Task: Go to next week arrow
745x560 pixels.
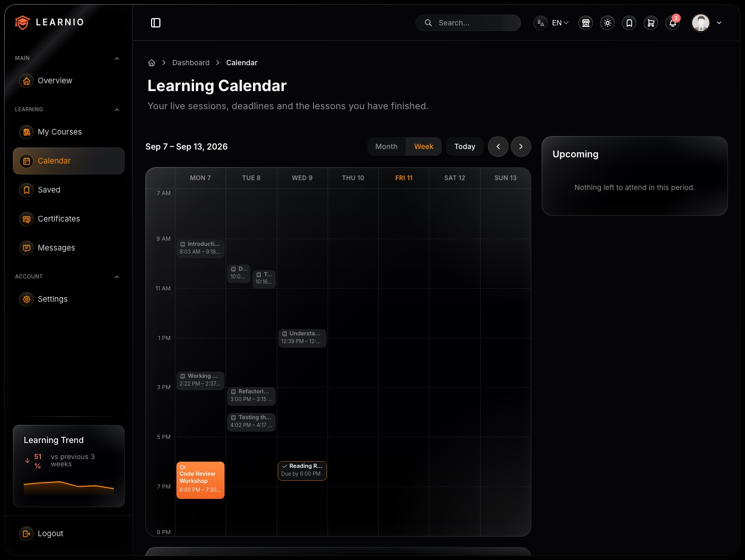Action: tap(521, 146)
